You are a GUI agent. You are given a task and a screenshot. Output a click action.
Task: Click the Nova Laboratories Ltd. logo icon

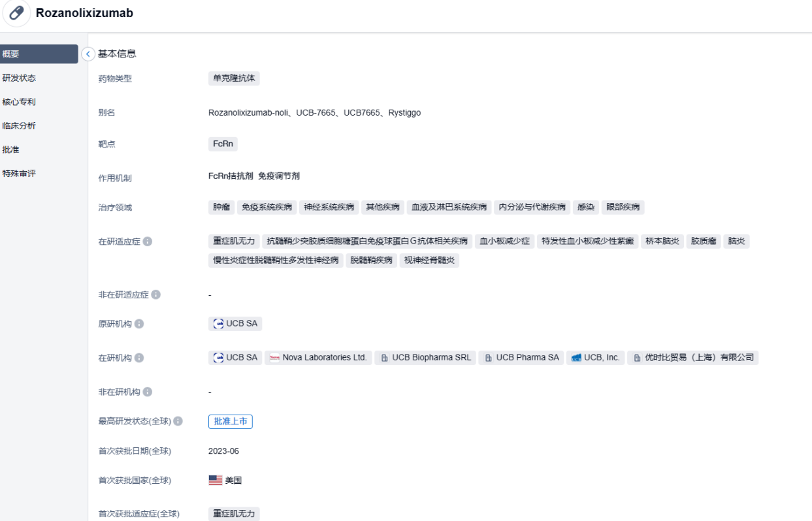click(274, 358)
